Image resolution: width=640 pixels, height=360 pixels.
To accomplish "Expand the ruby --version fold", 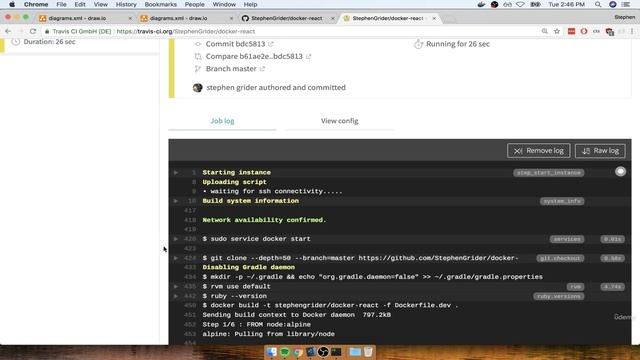I will click(176, 296).
